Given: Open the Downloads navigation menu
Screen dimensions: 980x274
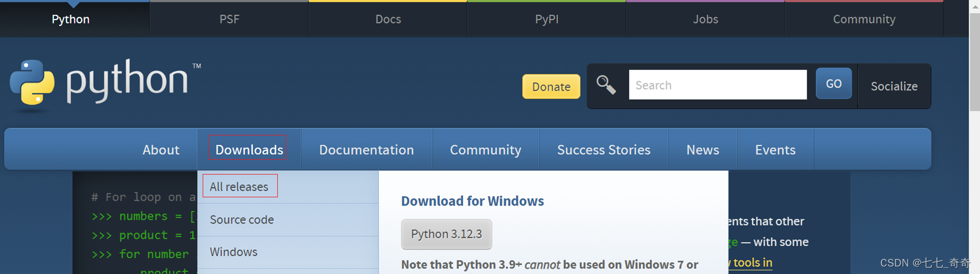Looking at the screenshot, I should [249, 150].
